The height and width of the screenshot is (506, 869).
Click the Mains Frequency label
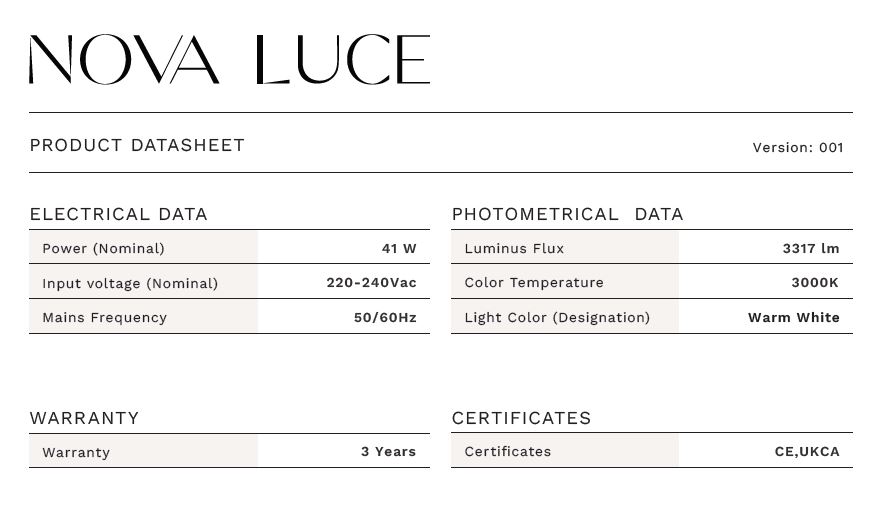(105, 318)
